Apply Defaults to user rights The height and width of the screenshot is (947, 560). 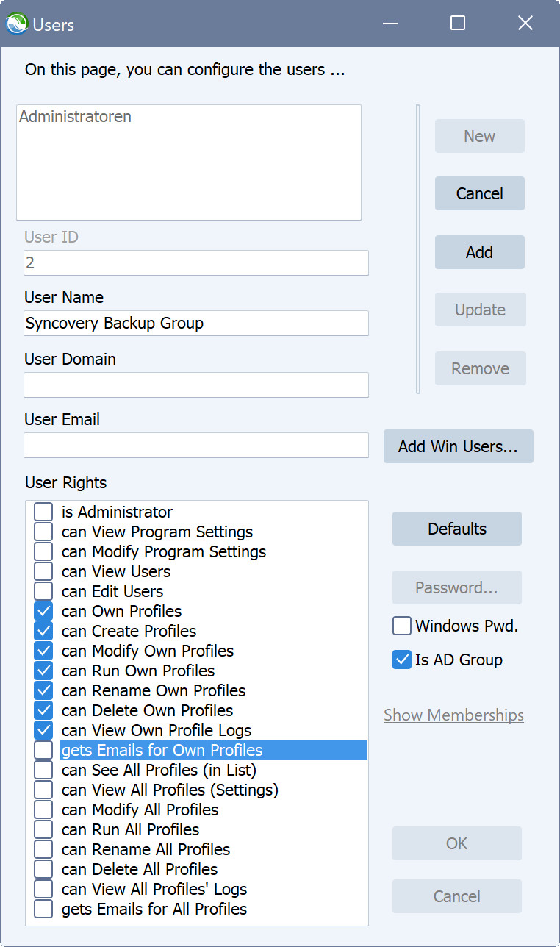coord(456,529)
